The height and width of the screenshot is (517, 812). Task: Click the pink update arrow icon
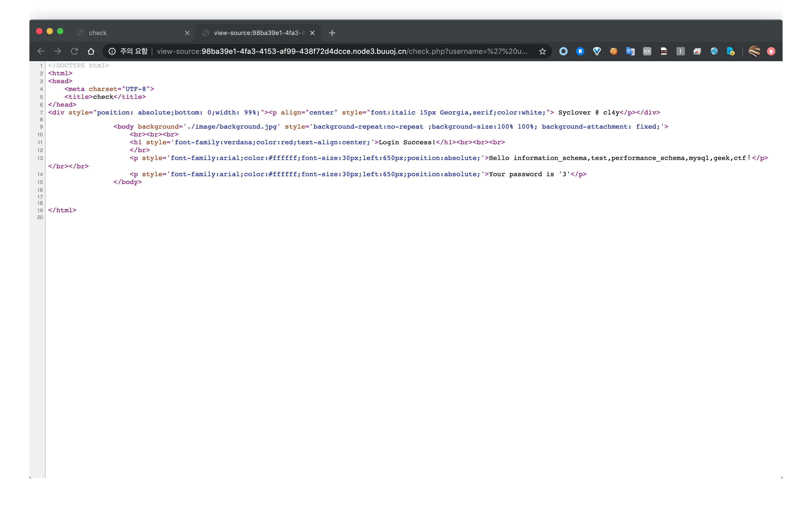(x=771, y=51)
